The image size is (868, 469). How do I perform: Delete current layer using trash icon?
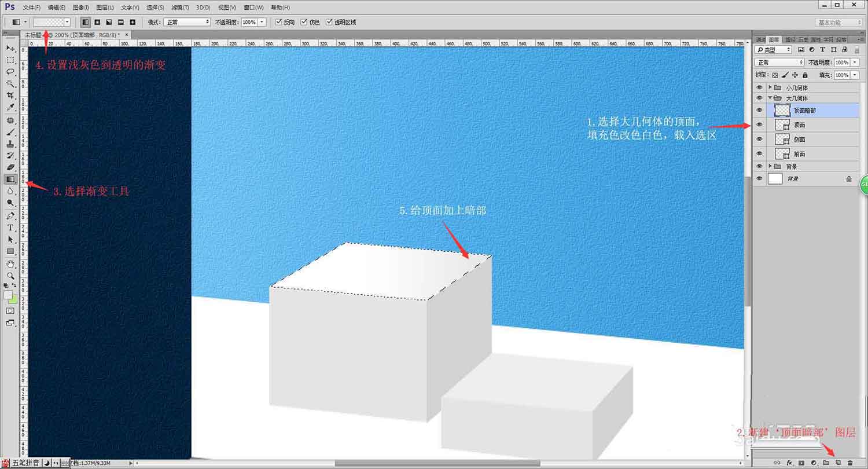pos(850,463)
